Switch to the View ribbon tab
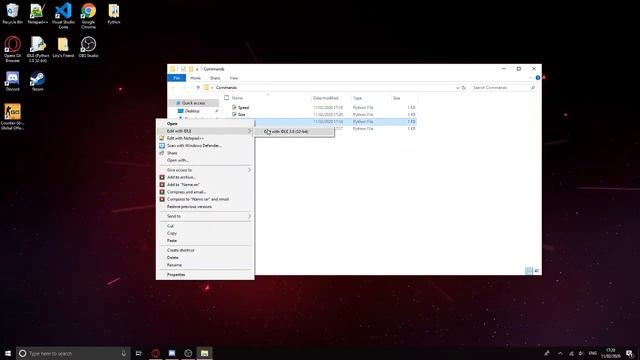This screenshot has width=640, height=360. click(x=234, y=78)
